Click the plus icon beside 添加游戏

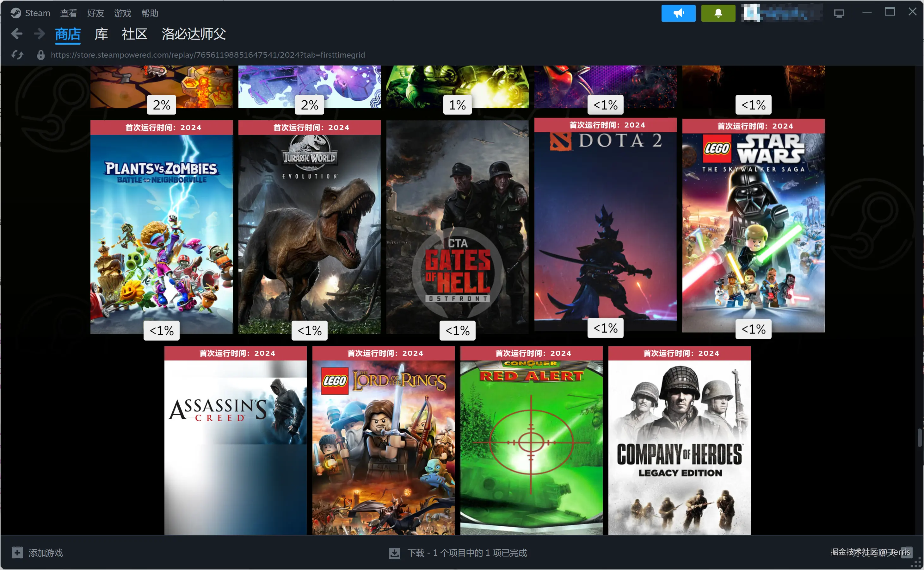coord(17,553)
